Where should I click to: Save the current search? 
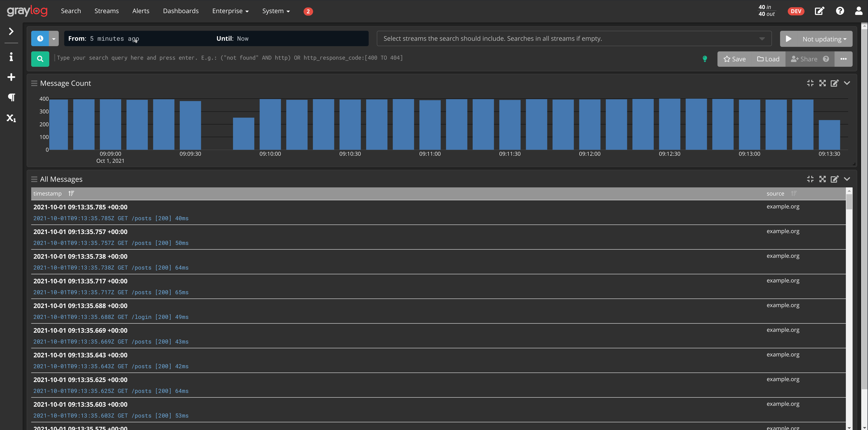pyautogui.click(x=735, y=59)
